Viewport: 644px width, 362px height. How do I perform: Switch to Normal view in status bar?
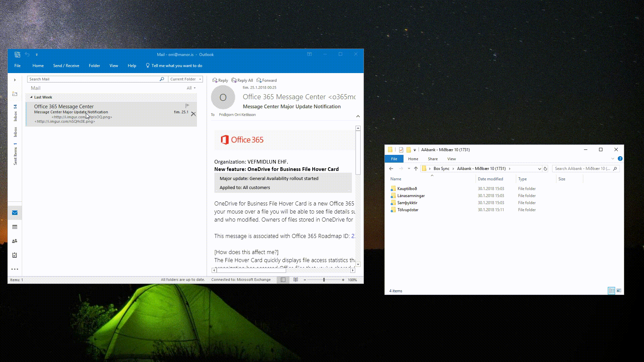[283, 280]
